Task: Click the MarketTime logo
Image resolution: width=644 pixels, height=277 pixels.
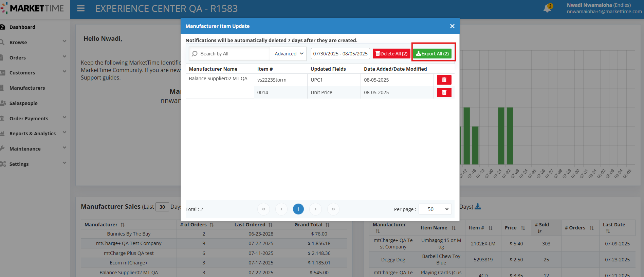Action: coord(33,8)
